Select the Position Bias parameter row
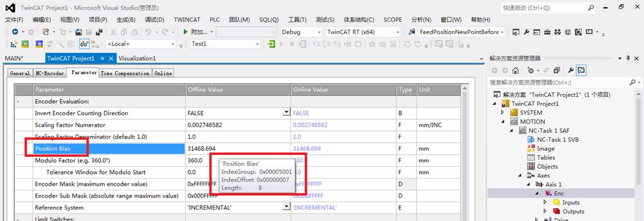 (109, 148)
